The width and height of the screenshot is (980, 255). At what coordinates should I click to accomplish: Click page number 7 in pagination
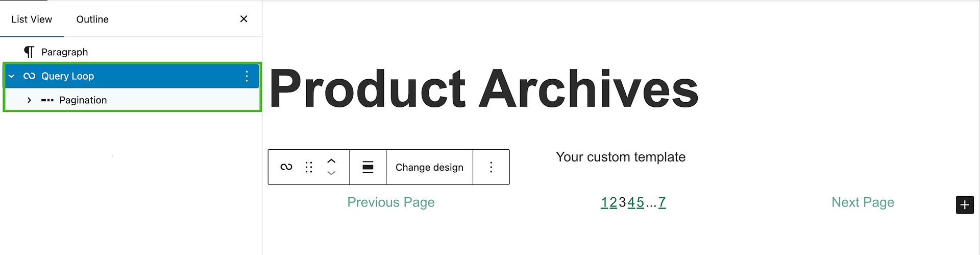[x=662, y=203]
